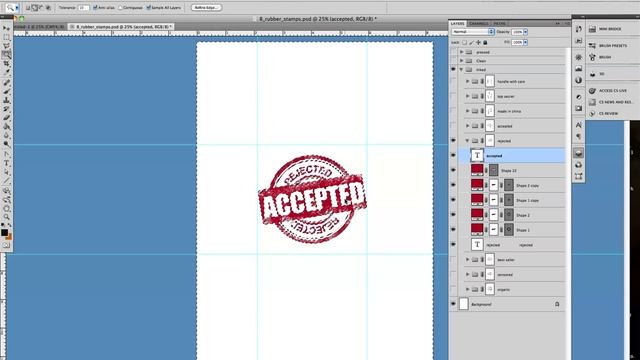The height and width of the screenshot is (360, 640).
Task: Click Lock position icon in Layers panel
Action: (478, 42)
